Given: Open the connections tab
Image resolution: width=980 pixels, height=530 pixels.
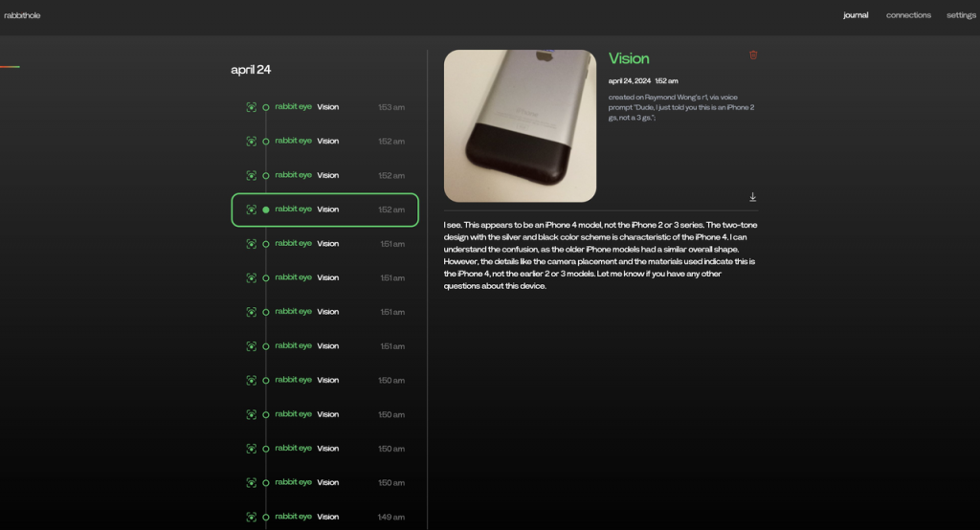Looking at the screenshot, I should coord(908,15).
